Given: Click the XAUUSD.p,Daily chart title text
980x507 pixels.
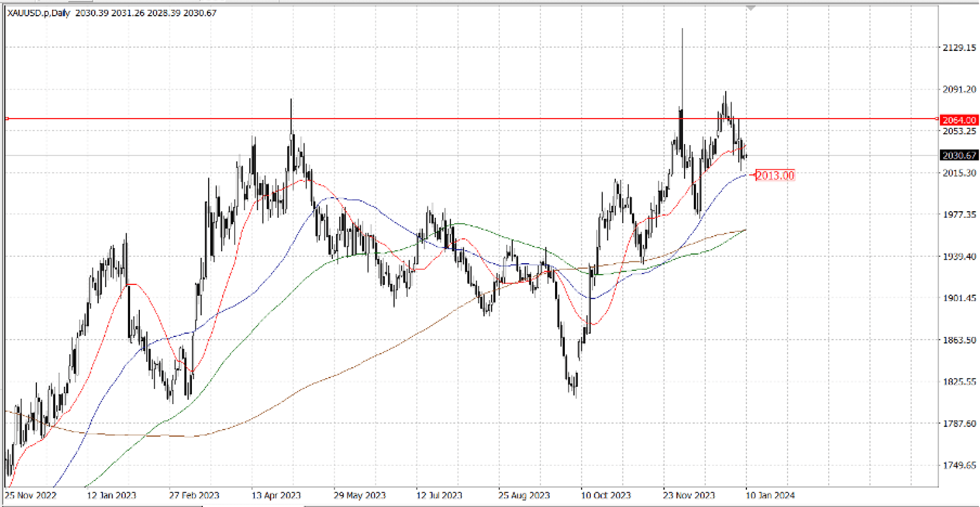Looking at the screenshot, I should click(x=38, y=13).
